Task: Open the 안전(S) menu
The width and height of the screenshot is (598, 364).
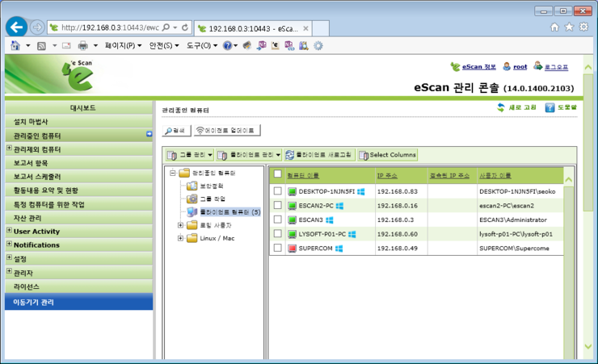Action: [164, 46]
